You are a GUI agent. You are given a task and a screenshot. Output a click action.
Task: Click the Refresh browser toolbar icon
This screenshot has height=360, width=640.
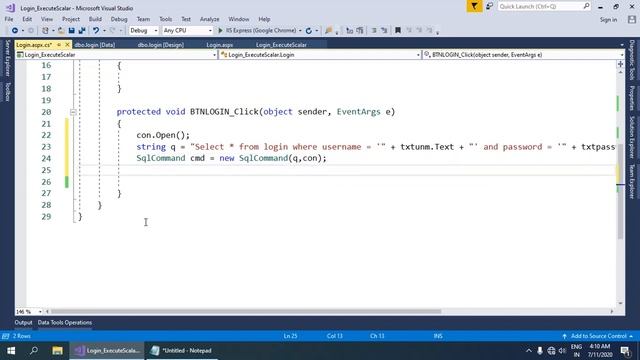pyautogui.click(x=309, y=31)
